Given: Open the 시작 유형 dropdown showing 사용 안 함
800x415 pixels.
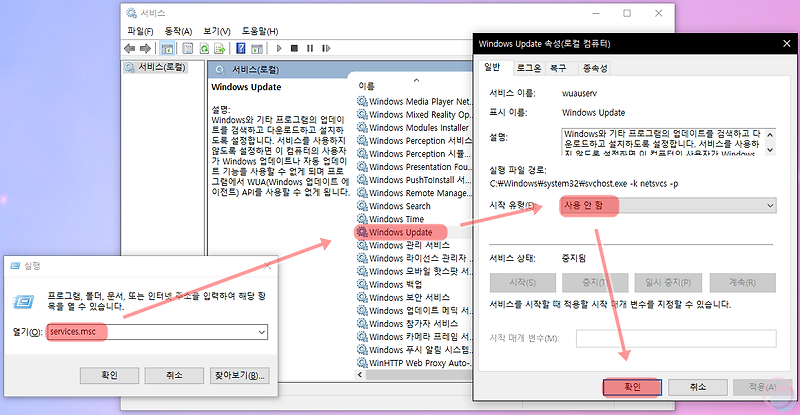Looking at the screenshot, I should (668, 206).
